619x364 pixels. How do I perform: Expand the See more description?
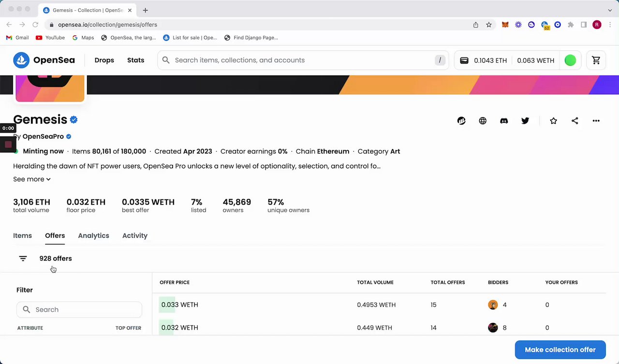coord(32,179)
